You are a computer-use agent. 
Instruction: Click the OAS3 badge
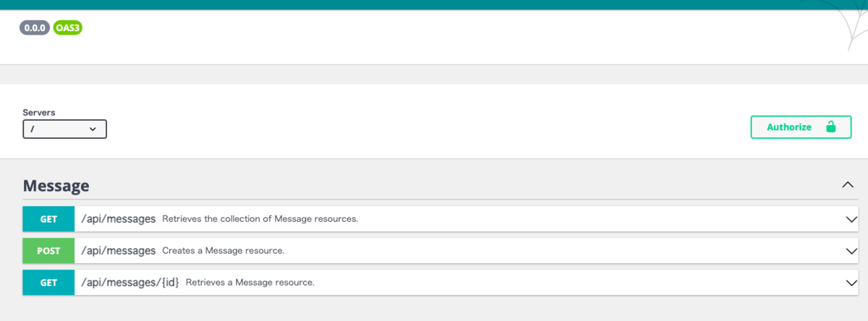[68, 29]
